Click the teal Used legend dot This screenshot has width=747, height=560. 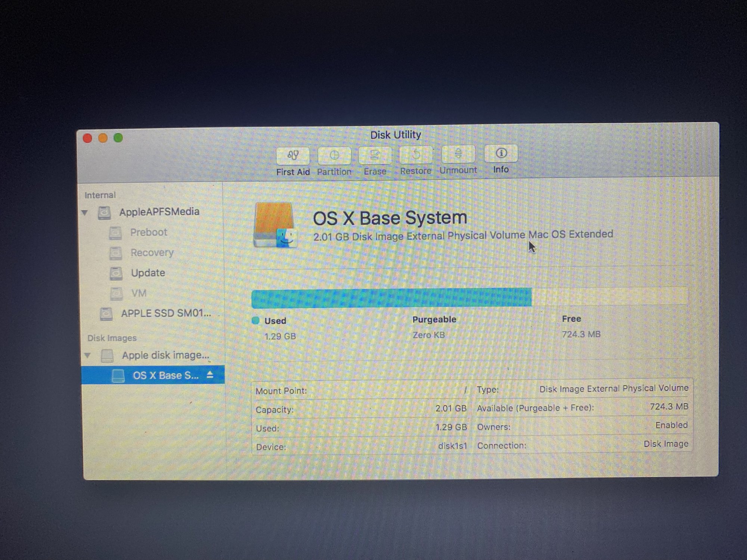255,320
